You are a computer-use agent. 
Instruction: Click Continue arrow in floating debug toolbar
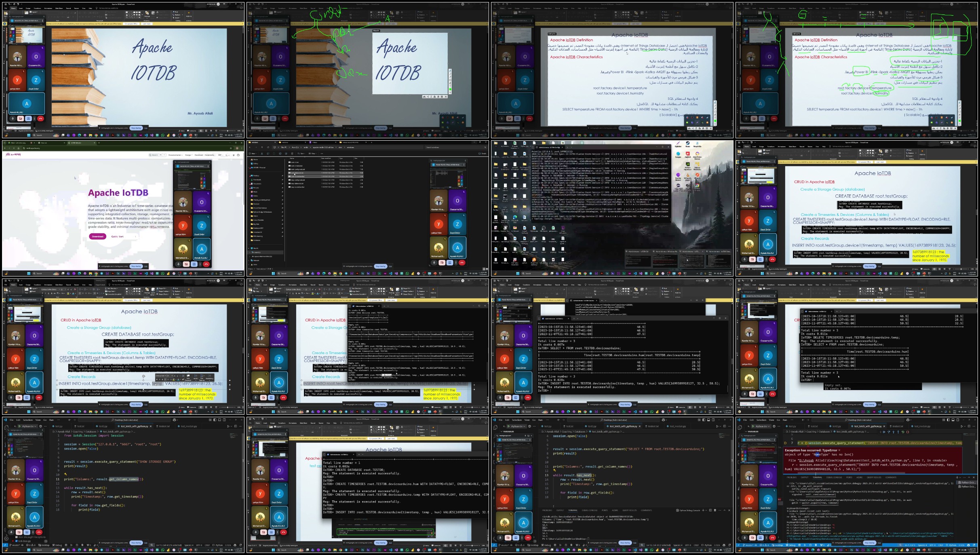coord(884,432)
